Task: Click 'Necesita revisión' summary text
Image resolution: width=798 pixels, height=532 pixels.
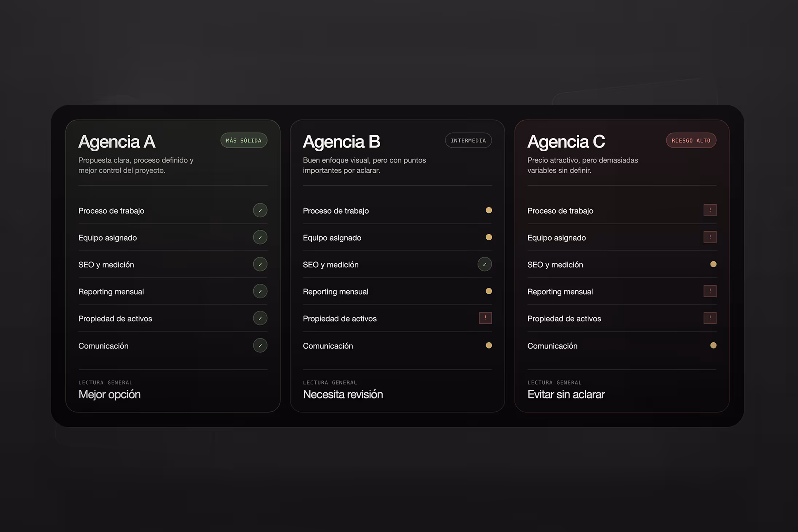Action: tap(343, 394)
